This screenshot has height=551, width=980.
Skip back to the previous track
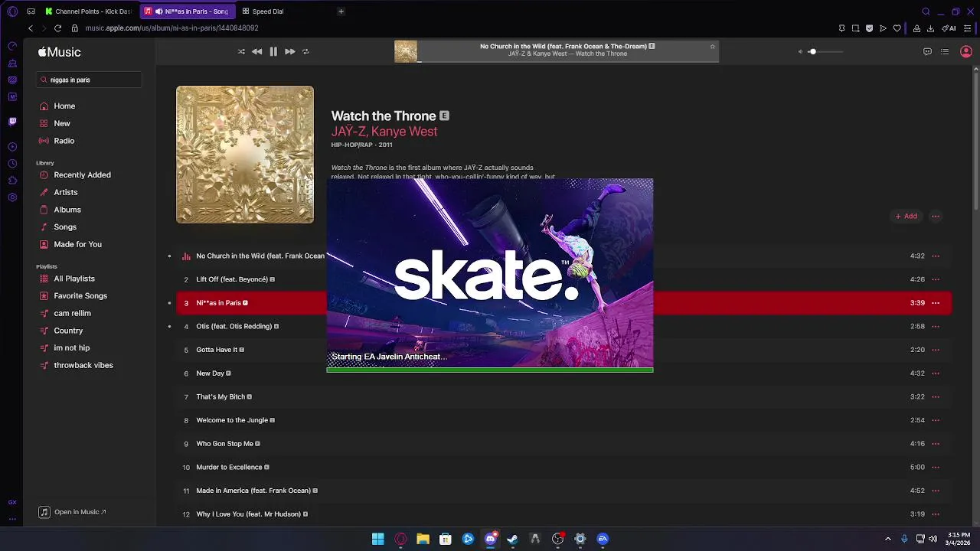(x=256, y=51)
